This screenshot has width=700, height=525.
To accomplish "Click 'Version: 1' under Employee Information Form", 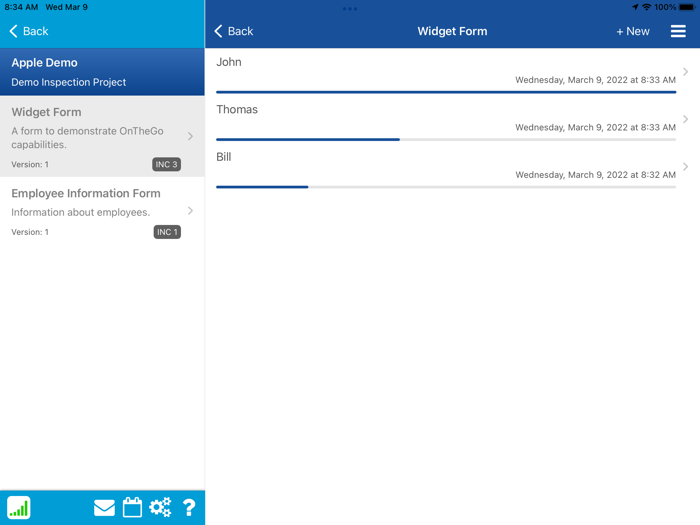I will click(x=30, y=232).
